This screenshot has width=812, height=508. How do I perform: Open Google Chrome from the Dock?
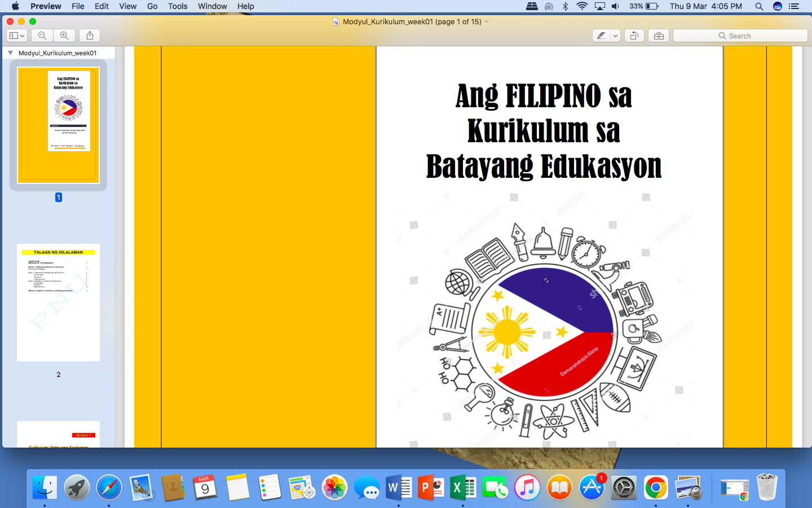click(655, 487)
